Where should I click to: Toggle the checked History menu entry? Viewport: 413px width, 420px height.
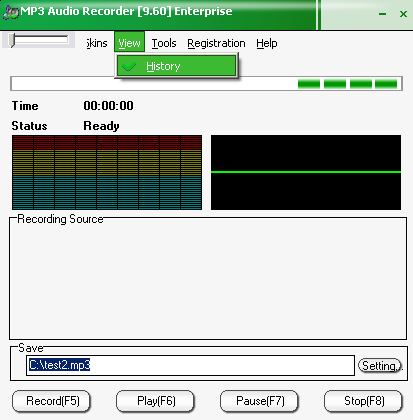tap(177, 66)
